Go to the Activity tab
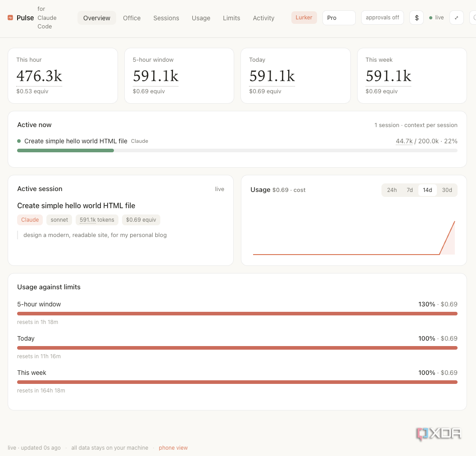Screen dimensions: 476x456 (263, 18)
